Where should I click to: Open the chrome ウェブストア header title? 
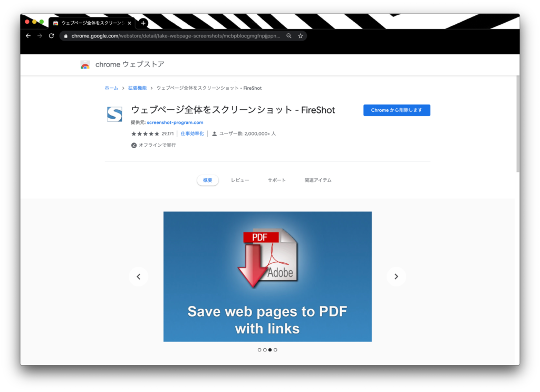pos(130,64)
